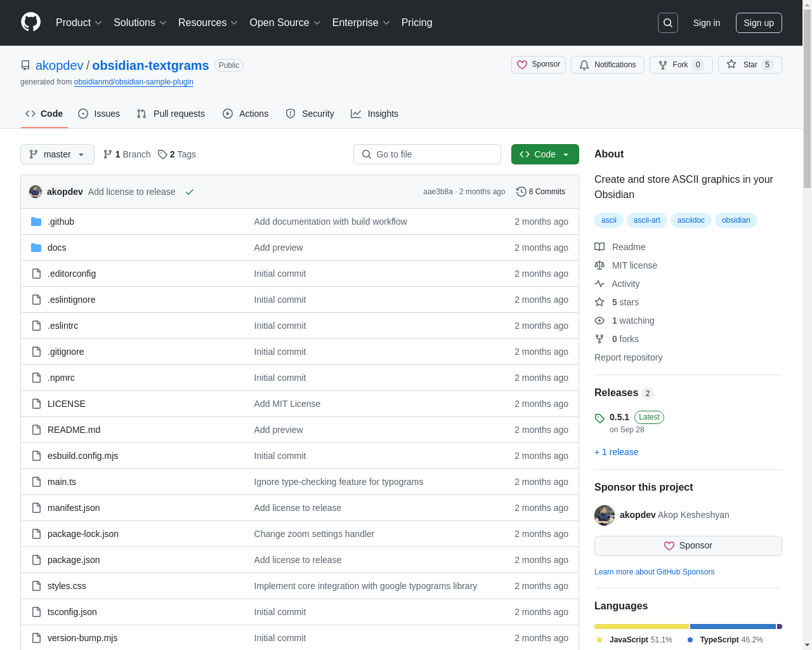
Task: Click the Sign up button
Action: 759,23
